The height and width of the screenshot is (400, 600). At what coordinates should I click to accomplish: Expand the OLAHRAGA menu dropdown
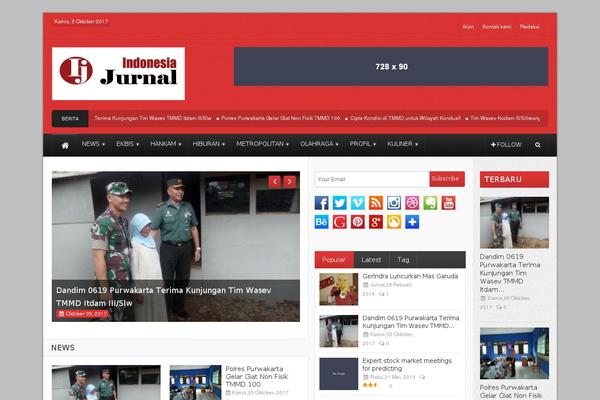tap(319, 144)
